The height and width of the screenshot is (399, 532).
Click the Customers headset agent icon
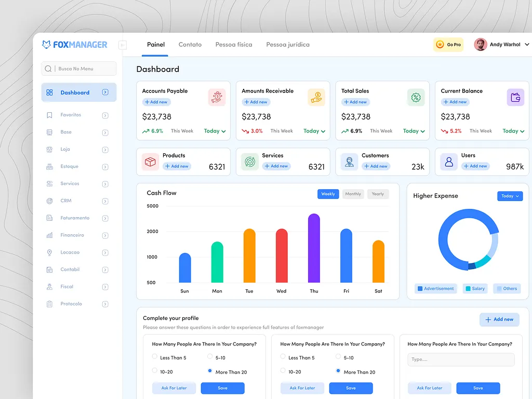349,162
